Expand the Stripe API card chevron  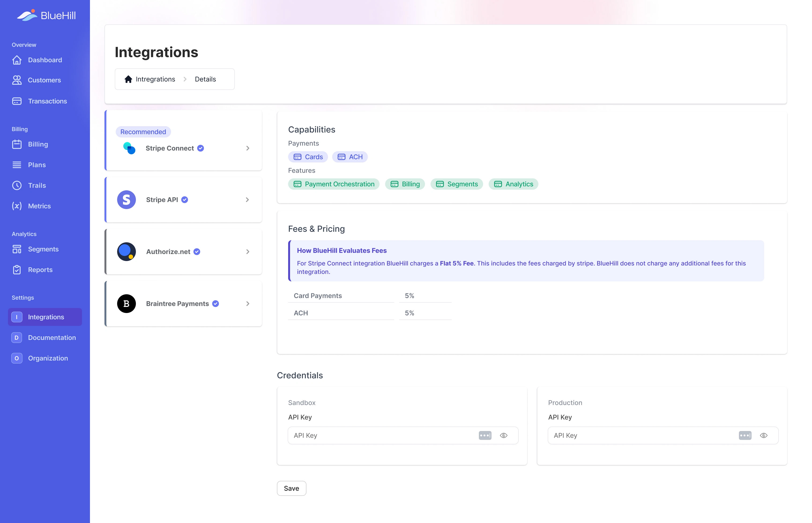pyautogui.click(x=247, y=200)
